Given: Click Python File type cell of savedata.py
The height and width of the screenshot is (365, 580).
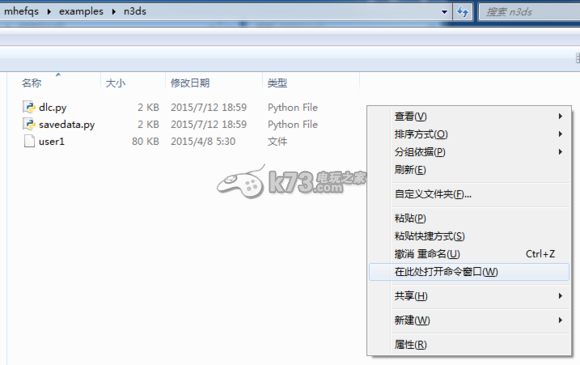Looking at the screenshot, I should click(x=293, y=124).
